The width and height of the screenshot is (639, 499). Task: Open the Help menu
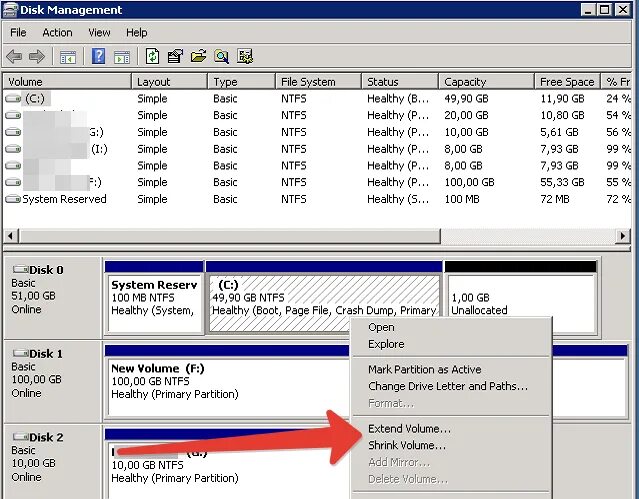[137, 33]
